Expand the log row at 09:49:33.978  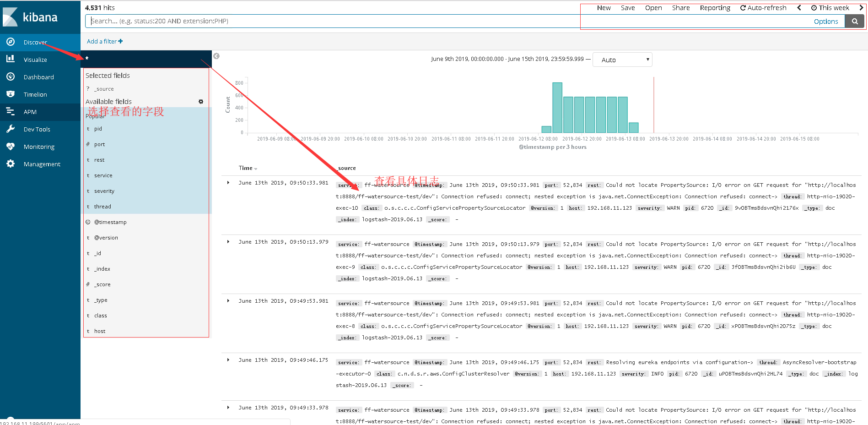coord(228,408)
